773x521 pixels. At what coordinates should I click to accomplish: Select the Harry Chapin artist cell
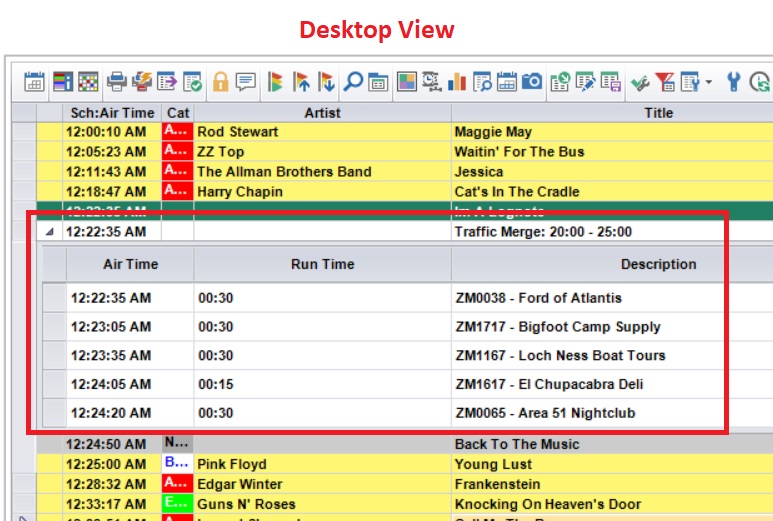pyautogui.click(x=322, y=191)
